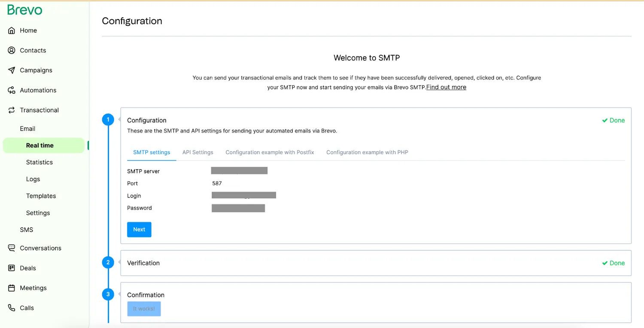Image resolution: width=644 pixels, height=328 pixels.
Task: Click the Campaigns paper plane icon
Action: coord(12,70)
